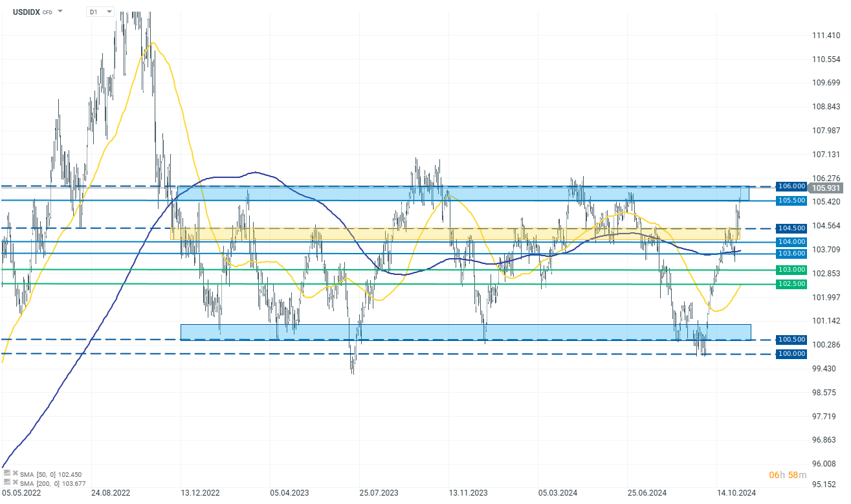This screenshot has height=504, width=851.
Task: Click the 05.03.2024 date label
Action: [558, 492]
